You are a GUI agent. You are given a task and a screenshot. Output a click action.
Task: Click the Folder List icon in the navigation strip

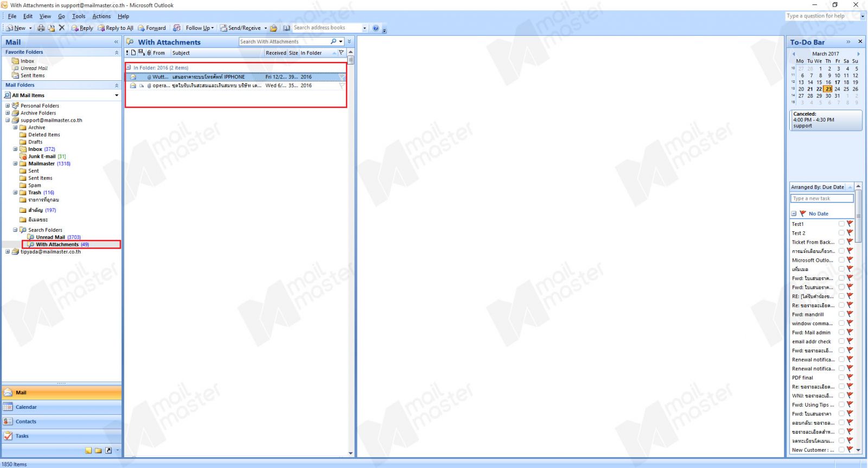pyautogui.click(x=98, y=451)
